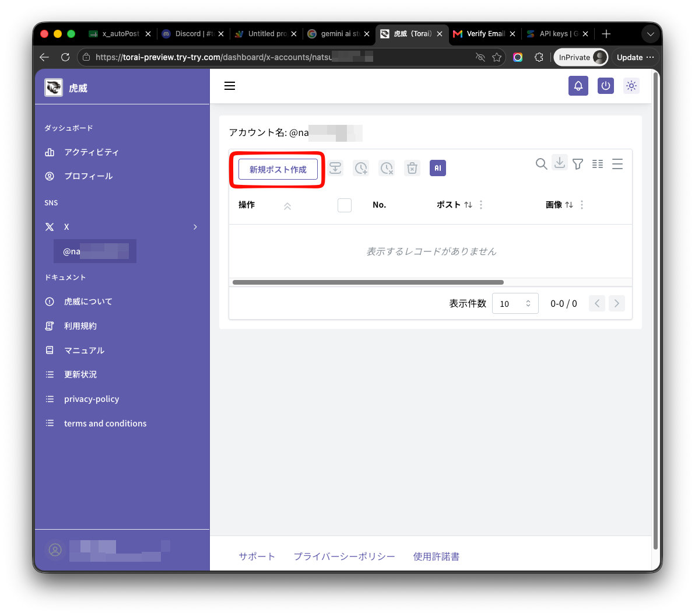The image size is (695, 616).
Task: Open notifications bell icon
Action: [x=578, y=86]
